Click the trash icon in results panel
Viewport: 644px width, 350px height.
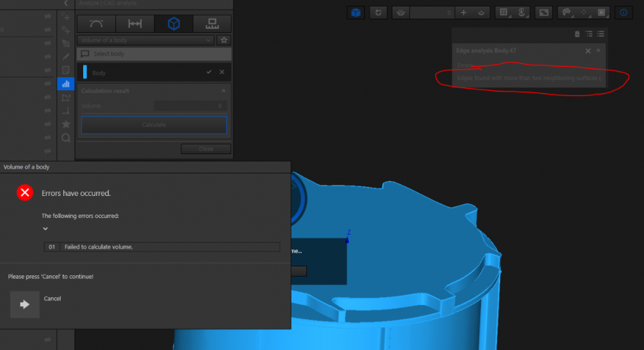coord(577,34)
